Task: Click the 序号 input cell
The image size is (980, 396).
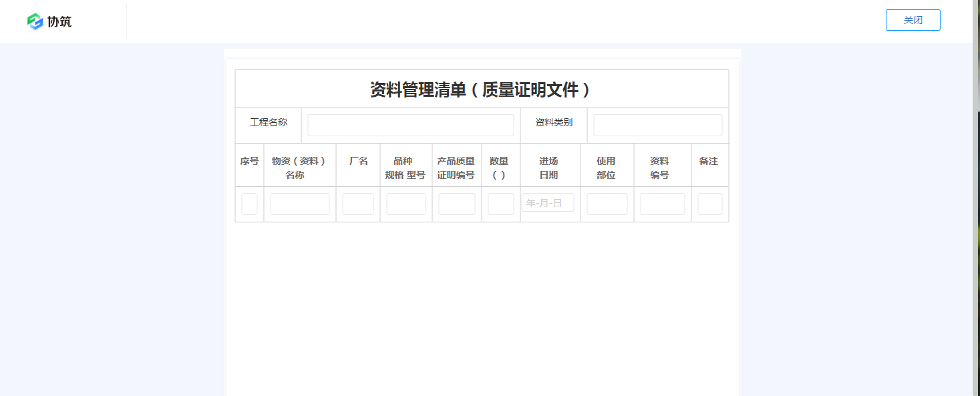Action: tap(249, 204)
